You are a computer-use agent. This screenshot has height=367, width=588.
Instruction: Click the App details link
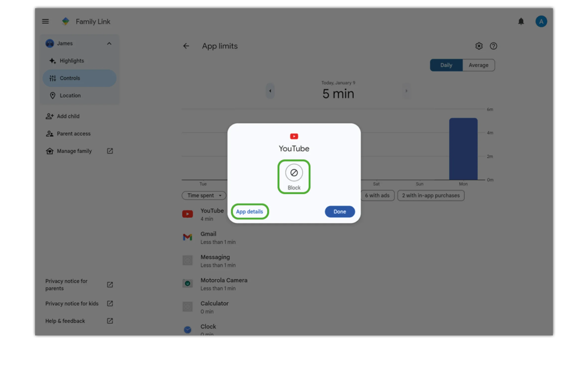click(251, 211)
